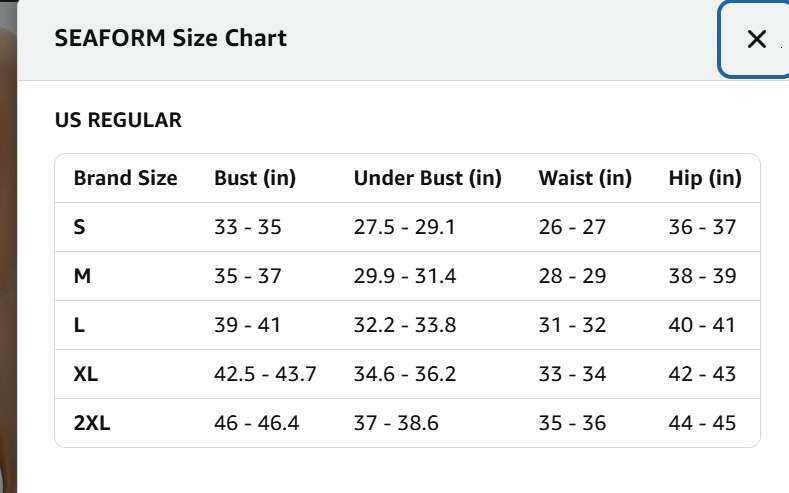Click the Waist (in) column header

(585, 178)
